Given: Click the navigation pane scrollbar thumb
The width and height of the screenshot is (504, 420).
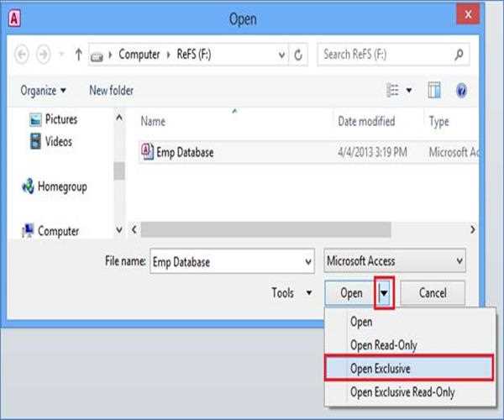Looking at the screenshot, I should (119, 171).
